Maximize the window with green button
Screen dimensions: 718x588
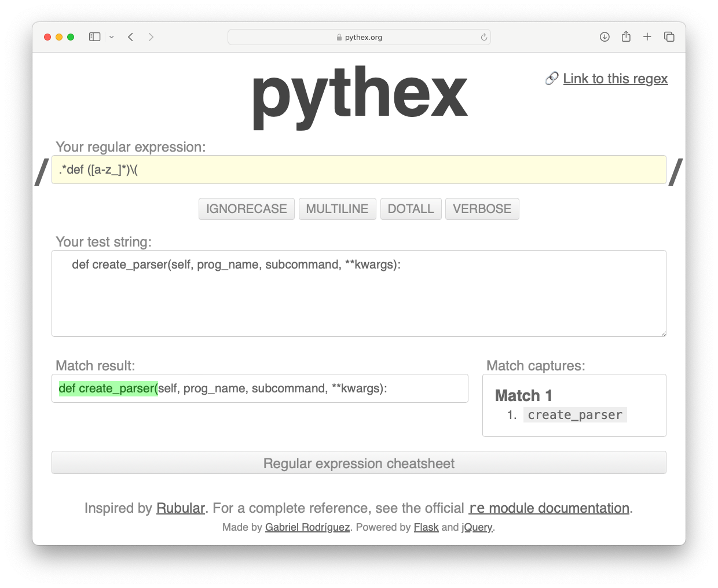tap(71, 37)
